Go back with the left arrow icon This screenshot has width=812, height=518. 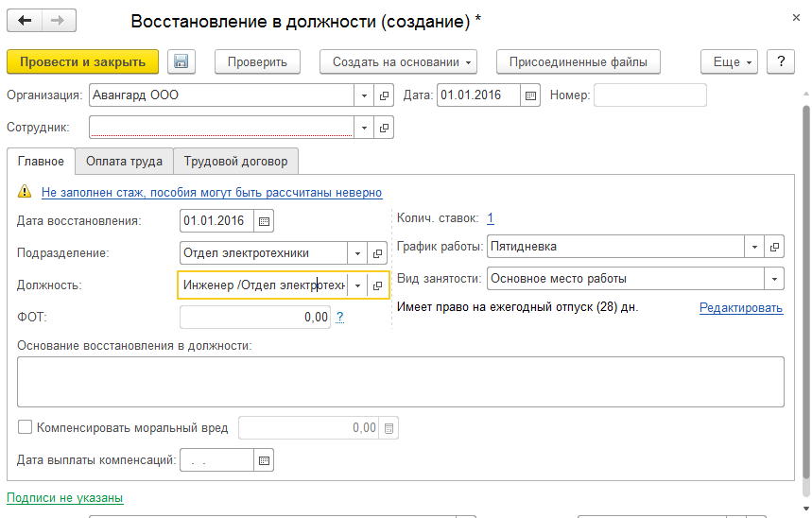tap(25, 21)
